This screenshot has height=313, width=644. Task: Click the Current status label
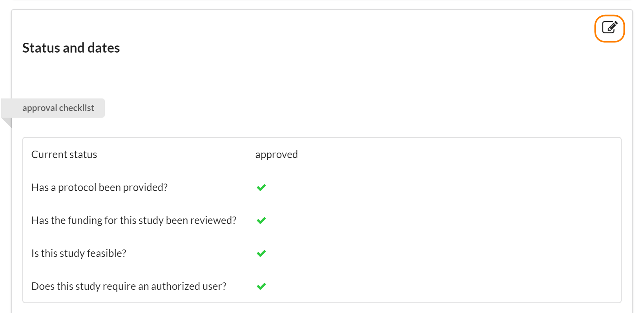[x=64, y=155]
